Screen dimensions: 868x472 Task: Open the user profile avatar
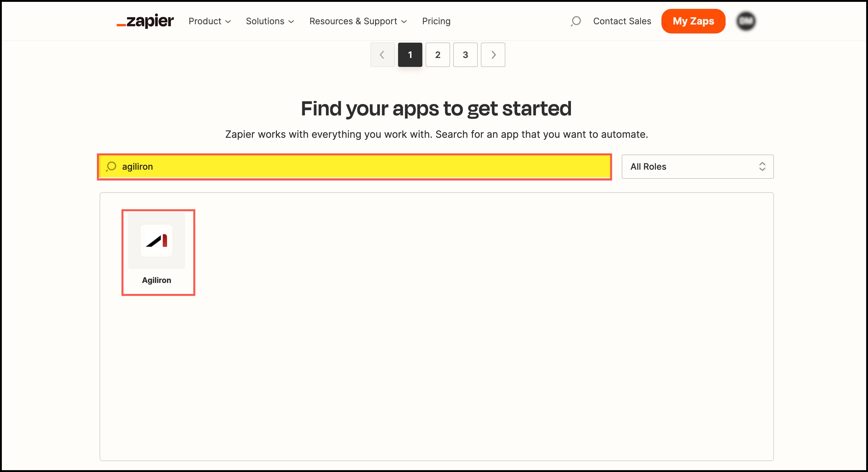[x=746, y=21]
